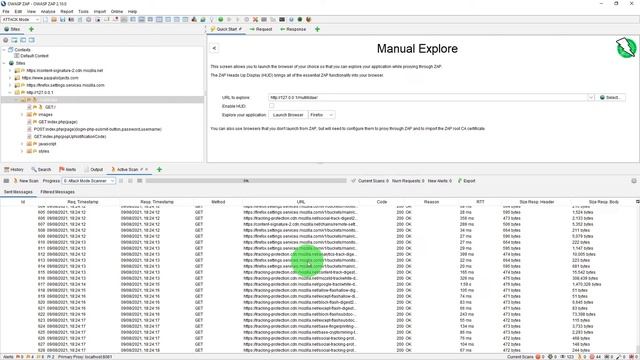
Task: Collapse the http://127.0.0.1 site node
Action: (10, 93)
